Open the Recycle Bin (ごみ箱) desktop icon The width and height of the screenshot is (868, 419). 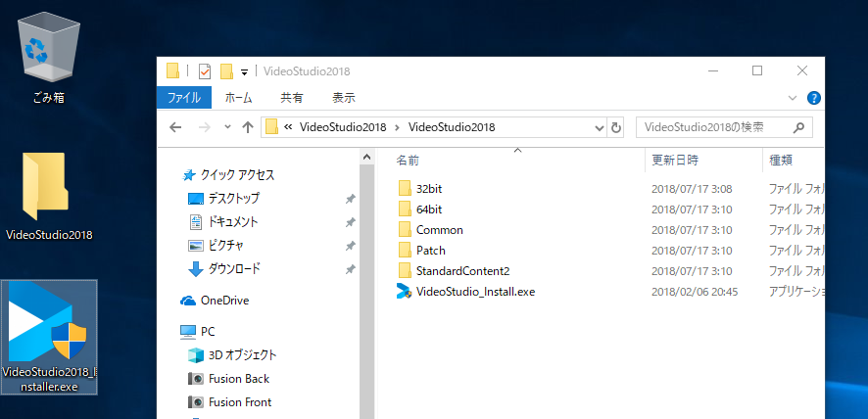pyautogui.click(x=49, y=59)
